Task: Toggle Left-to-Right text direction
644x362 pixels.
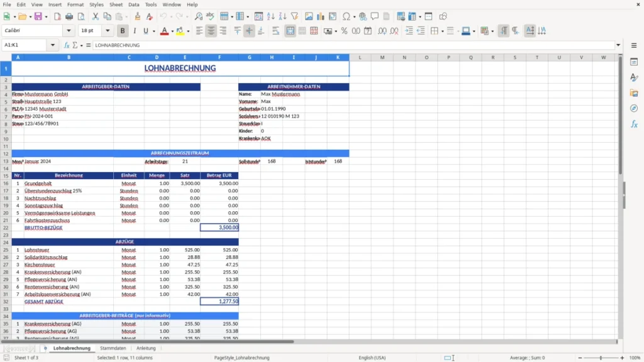Action: (504, 31)
